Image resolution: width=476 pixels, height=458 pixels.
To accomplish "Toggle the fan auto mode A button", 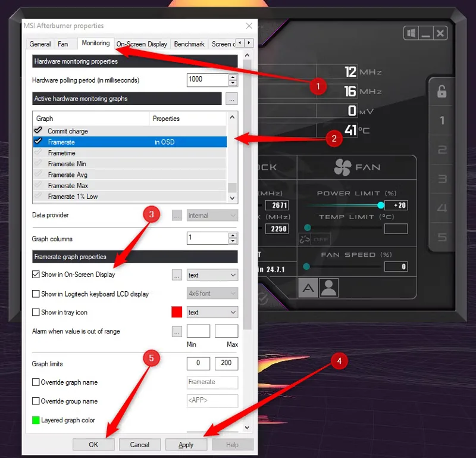I will 308,288.
